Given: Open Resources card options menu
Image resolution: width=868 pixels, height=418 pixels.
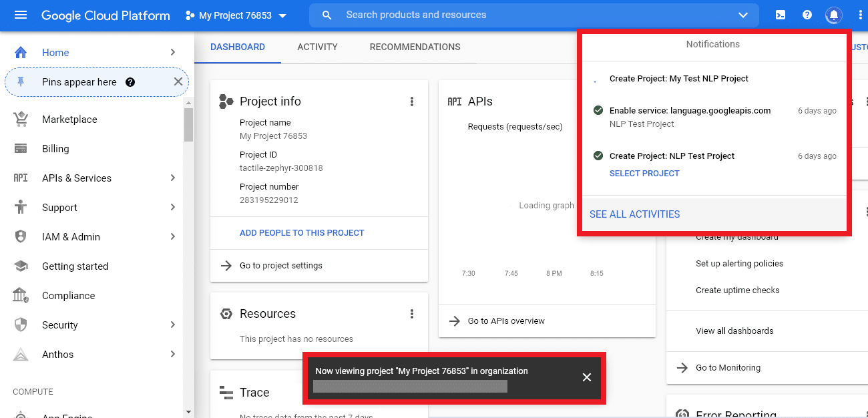Looking at the screenshot, I should [412, 314].
